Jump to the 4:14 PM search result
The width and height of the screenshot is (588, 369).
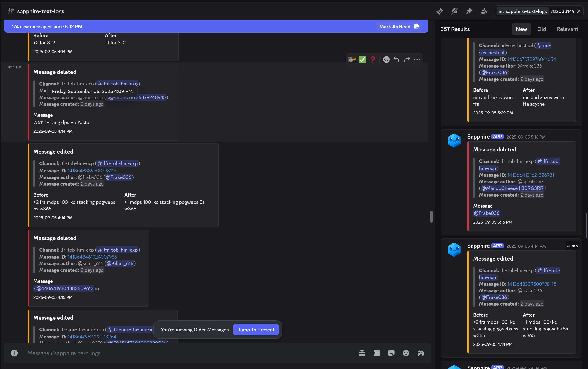coord(572,246)
